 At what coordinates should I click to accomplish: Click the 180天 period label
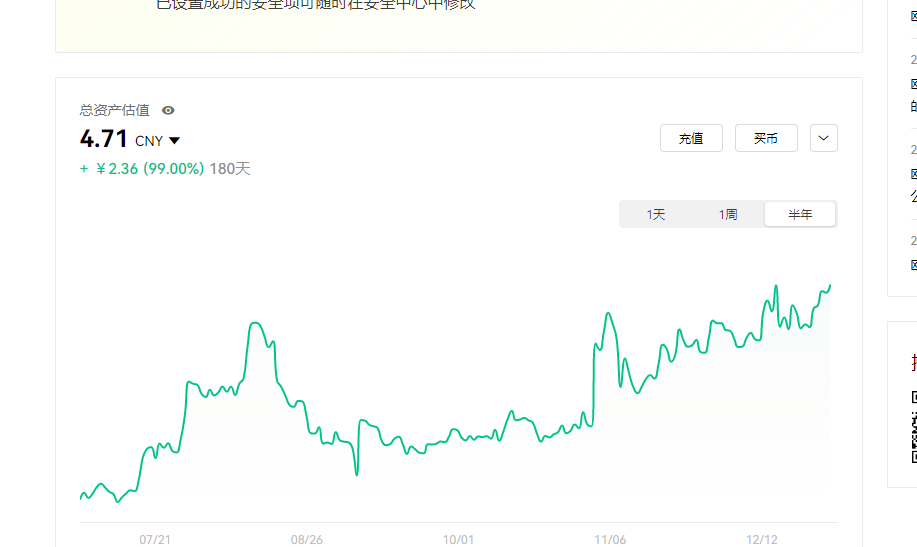click(x=230, y=168)
